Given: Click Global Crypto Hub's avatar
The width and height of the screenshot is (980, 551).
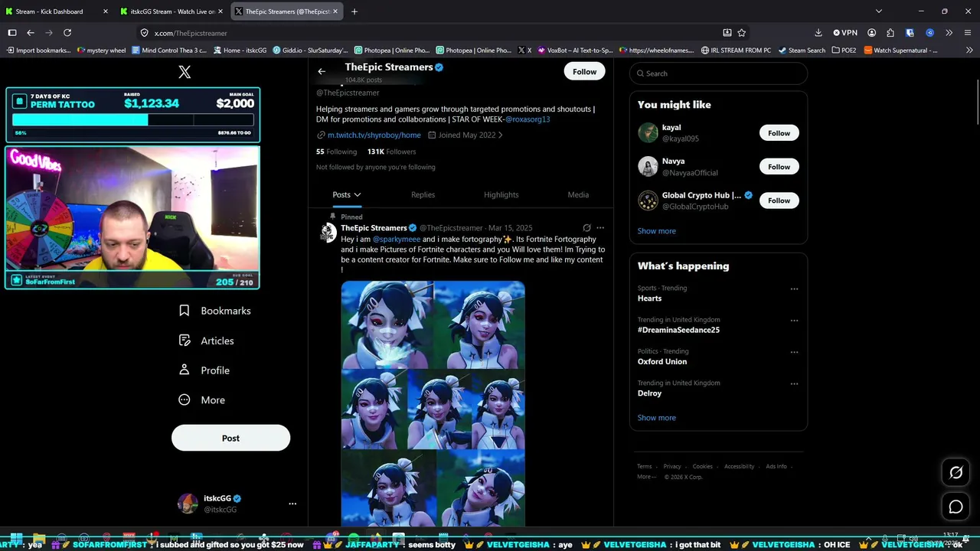Looking at the screenshot, I should click(x=648, y=201).
